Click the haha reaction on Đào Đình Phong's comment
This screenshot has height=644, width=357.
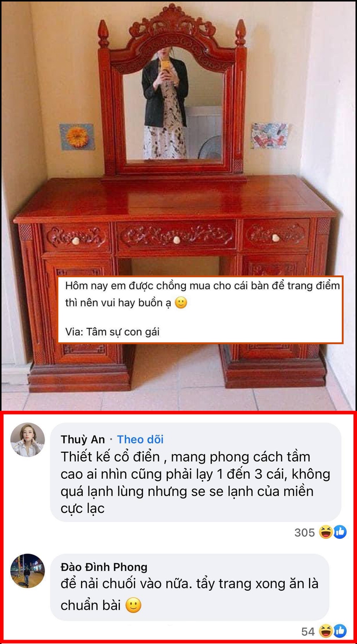[x=326, y=631]
